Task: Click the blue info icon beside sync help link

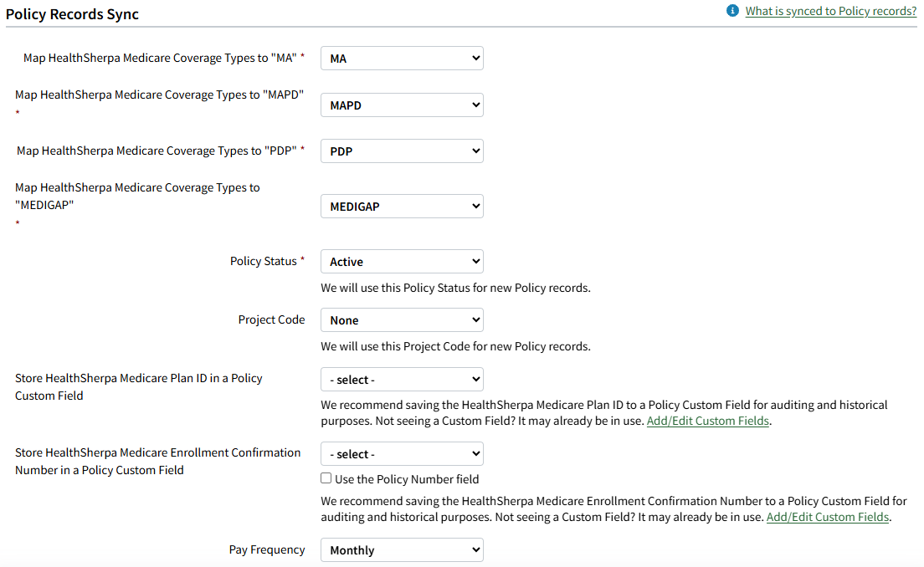Action: coord(732,11)
